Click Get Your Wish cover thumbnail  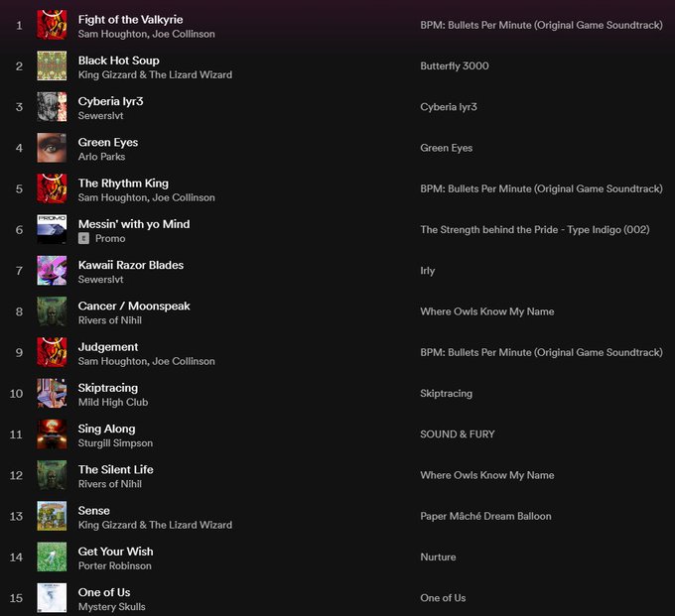click(x=52, y=556)
